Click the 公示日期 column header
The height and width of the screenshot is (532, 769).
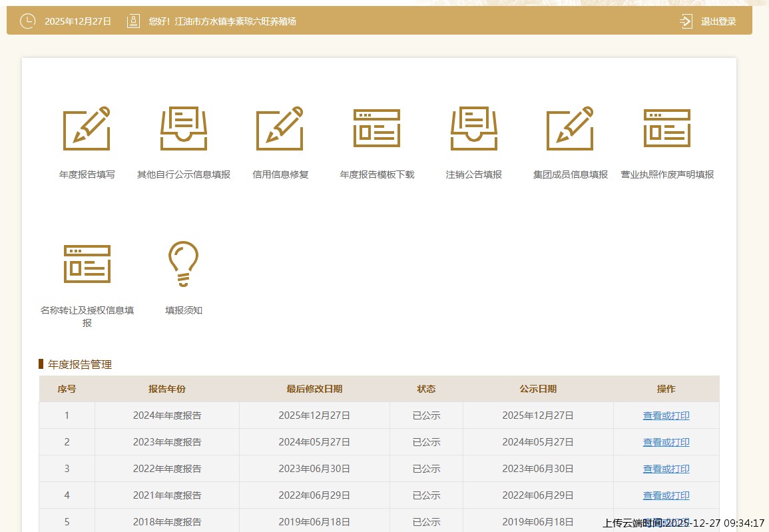pos(538,389)
